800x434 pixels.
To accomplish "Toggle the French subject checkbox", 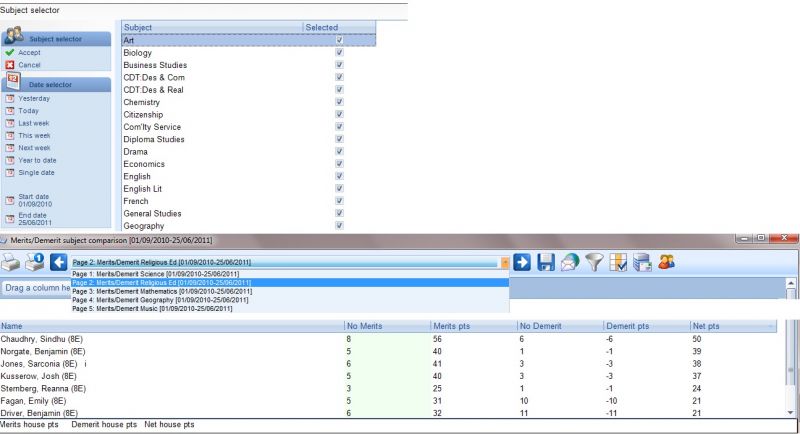I will 339,201.
